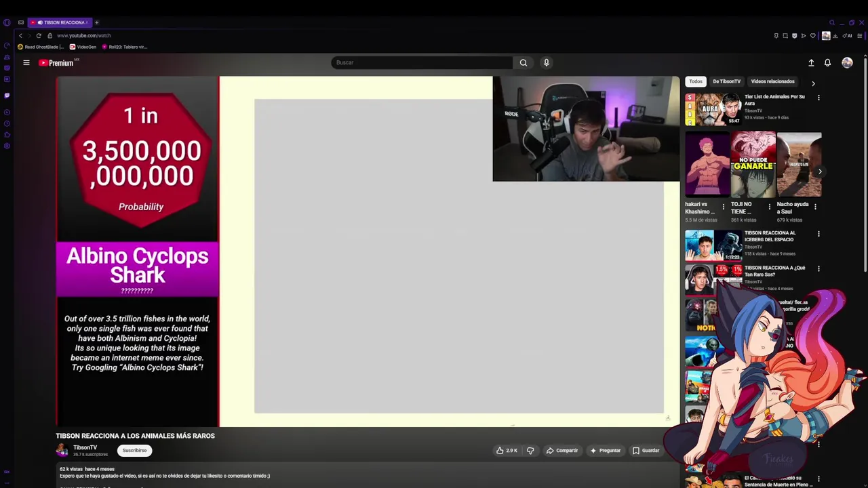Like the video with thumbs-up 2.9 K

pyautogui.click(x=507, y=450)
